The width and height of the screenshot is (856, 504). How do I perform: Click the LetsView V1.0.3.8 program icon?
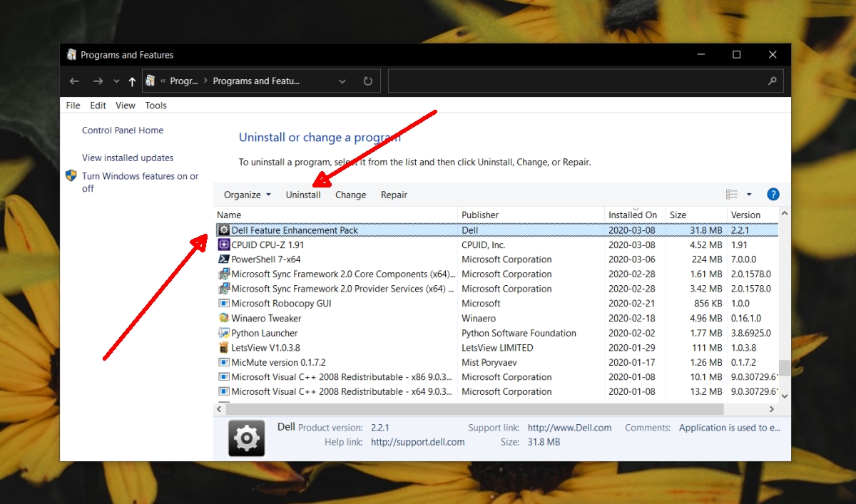(x=223, y=347)
